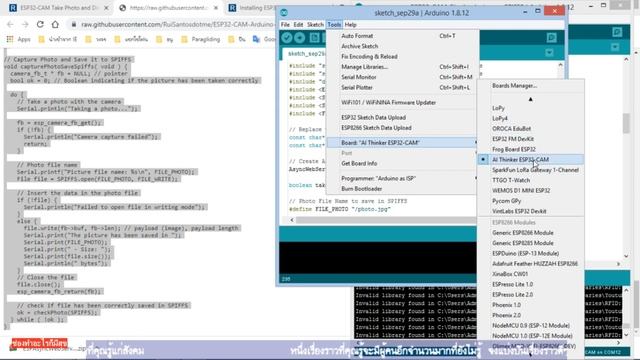Click the Google Translate bookmark icon

(256, 39)
